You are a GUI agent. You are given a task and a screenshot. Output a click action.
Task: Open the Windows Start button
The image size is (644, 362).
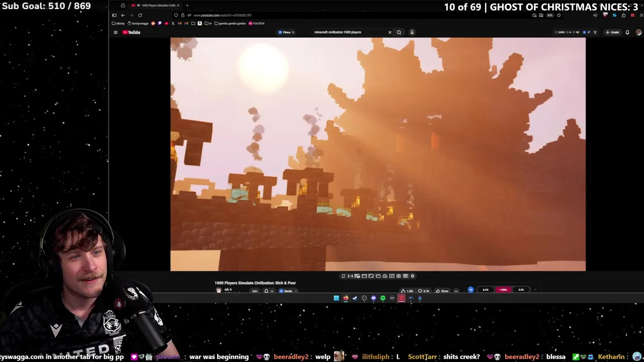[x=336, y=298]
